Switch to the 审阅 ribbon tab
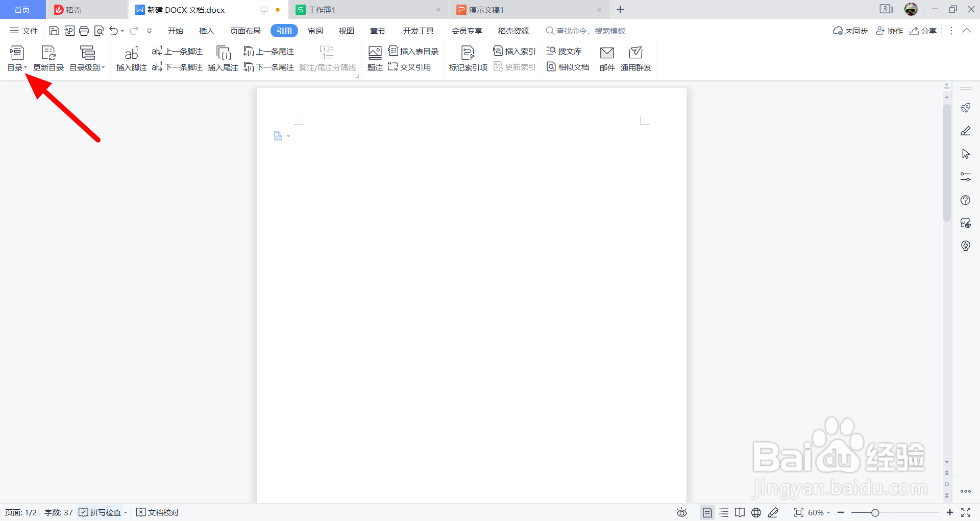Image resolution: width=980 pixels, height=521 pixels. coord(315,31)
